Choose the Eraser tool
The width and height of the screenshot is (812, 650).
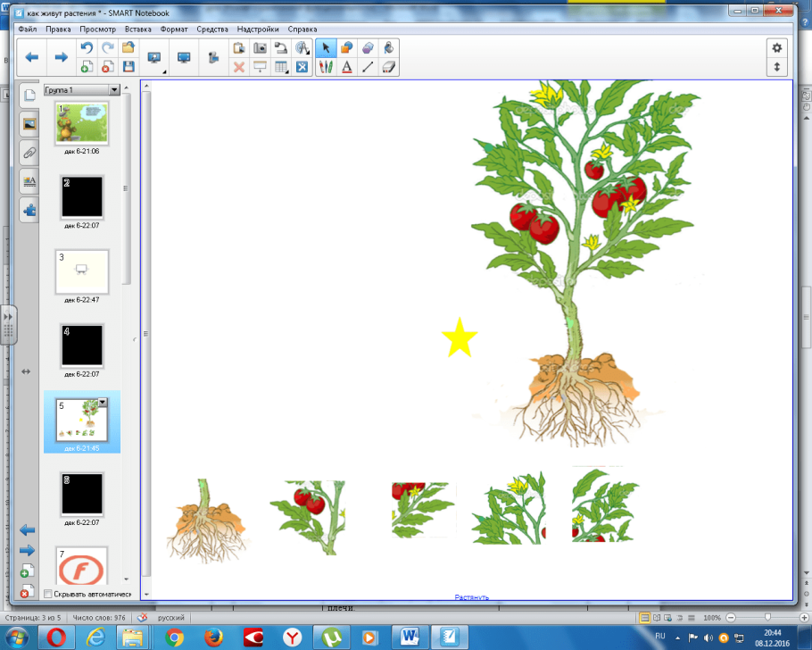(388, 67)
